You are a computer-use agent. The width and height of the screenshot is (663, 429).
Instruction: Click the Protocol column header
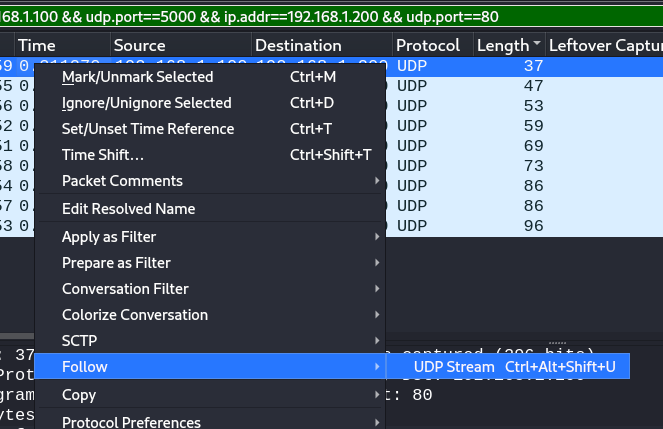(427, 45)
